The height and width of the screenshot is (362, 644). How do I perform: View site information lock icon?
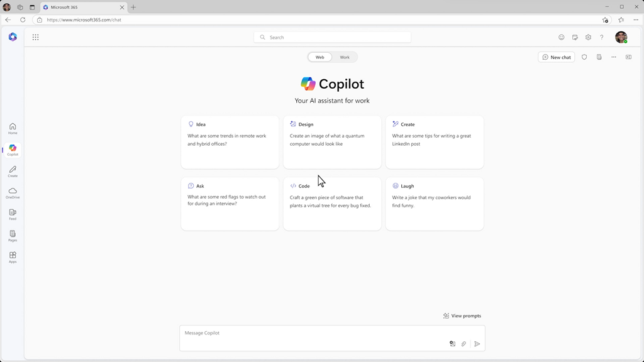click(x=40, y=19)
